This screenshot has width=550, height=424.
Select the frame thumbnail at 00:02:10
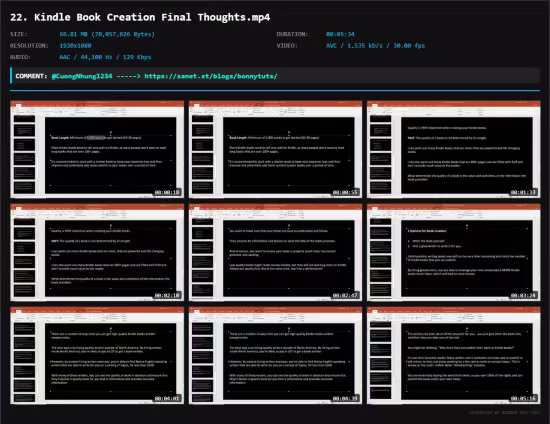(x=97, y=253)
